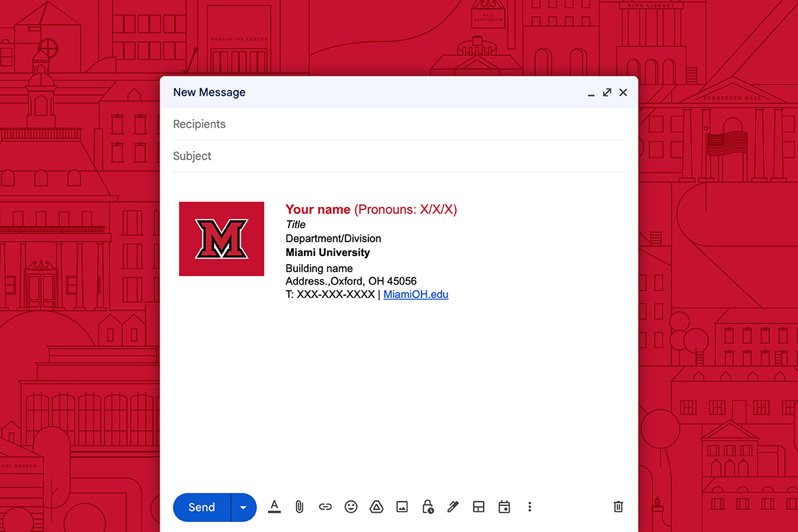
Task: Click the 'Department/Division' text
Action: 333,239
